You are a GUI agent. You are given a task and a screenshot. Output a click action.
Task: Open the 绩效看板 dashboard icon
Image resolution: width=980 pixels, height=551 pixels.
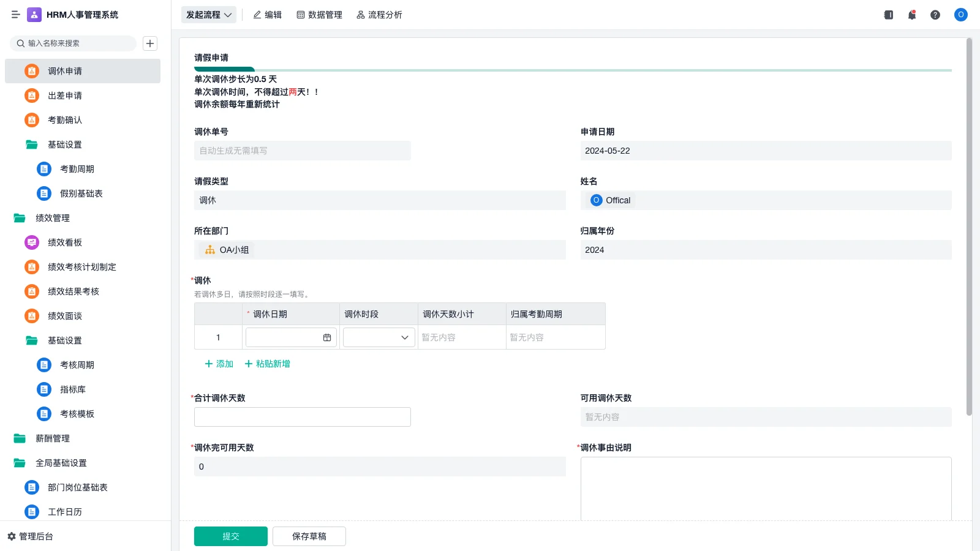[x=32, y=242]
